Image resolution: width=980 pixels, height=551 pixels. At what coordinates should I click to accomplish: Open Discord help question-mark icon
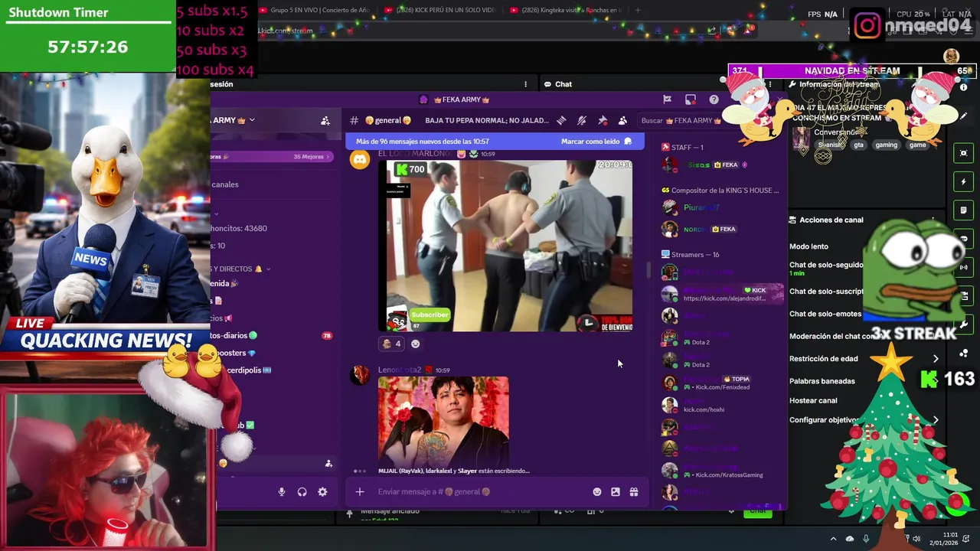714,99
